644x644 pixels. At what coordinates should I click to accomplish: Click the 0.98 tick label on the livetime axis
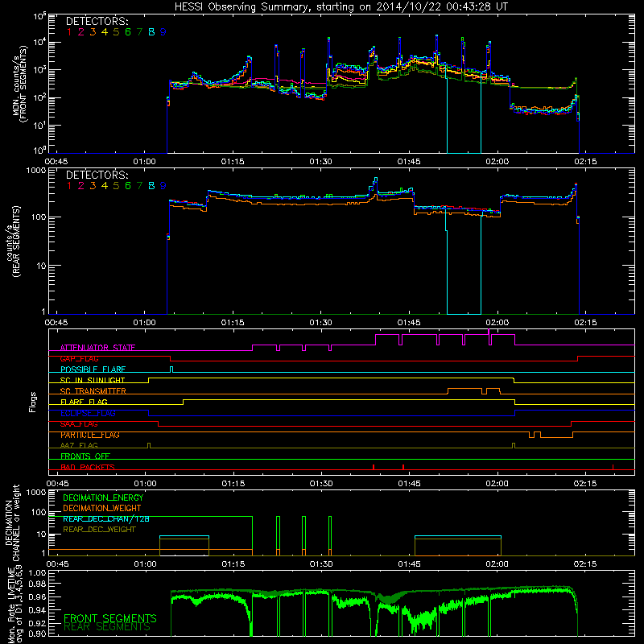click(x=38, y=584)
